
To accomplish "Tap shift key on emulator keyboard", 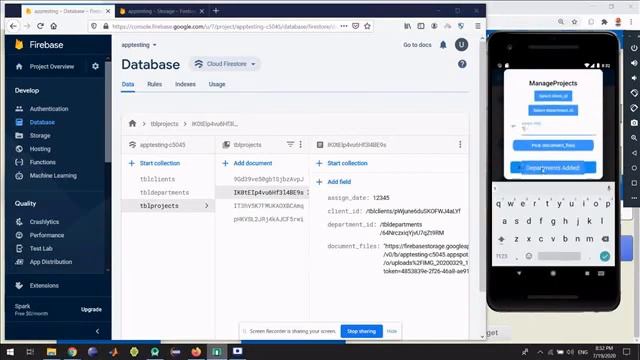I will (x=501, y=239).
